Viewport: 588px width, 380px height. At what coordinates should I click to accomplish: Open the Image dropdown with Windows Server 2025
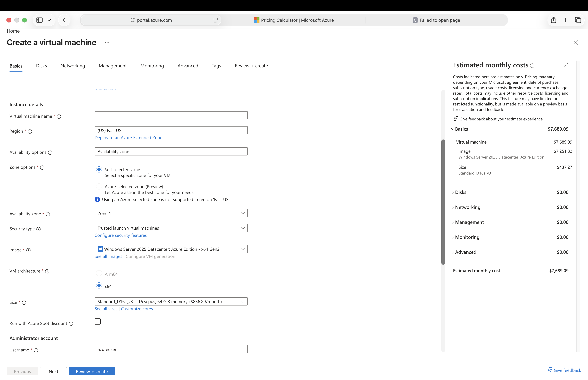(171, 249)
